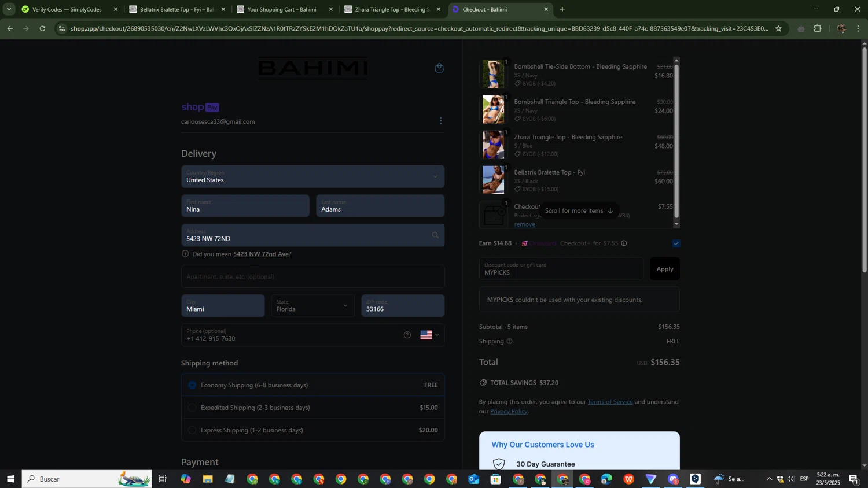
Task: Open File Explorer from taskbar
Action: pyautogui.click(x=208, y=479)
